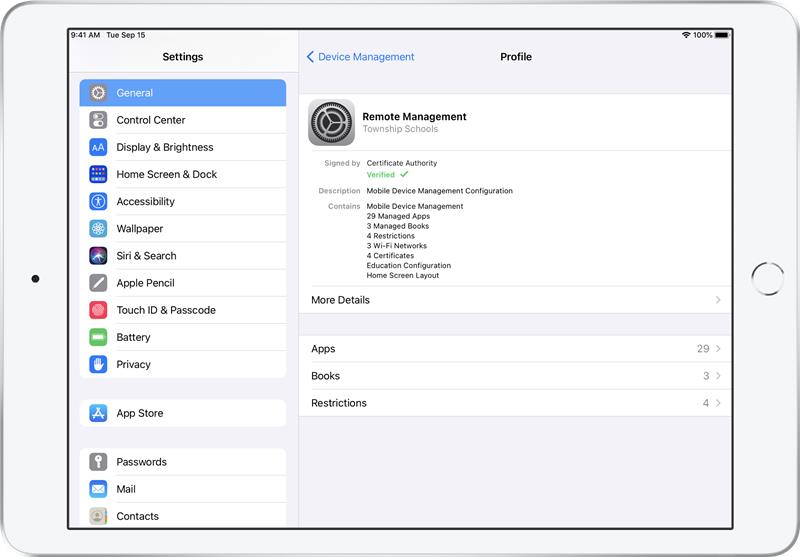Screen dimensions: 800x557
Task: Open General settings
Action: 183,93
